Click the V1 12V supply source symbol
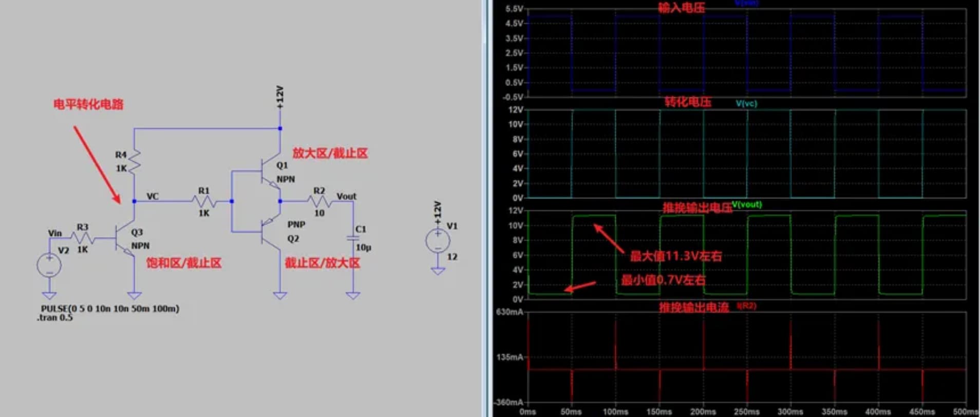Image resolution: width=980 pixels, height=417 pixels. (x=438, y=241)
